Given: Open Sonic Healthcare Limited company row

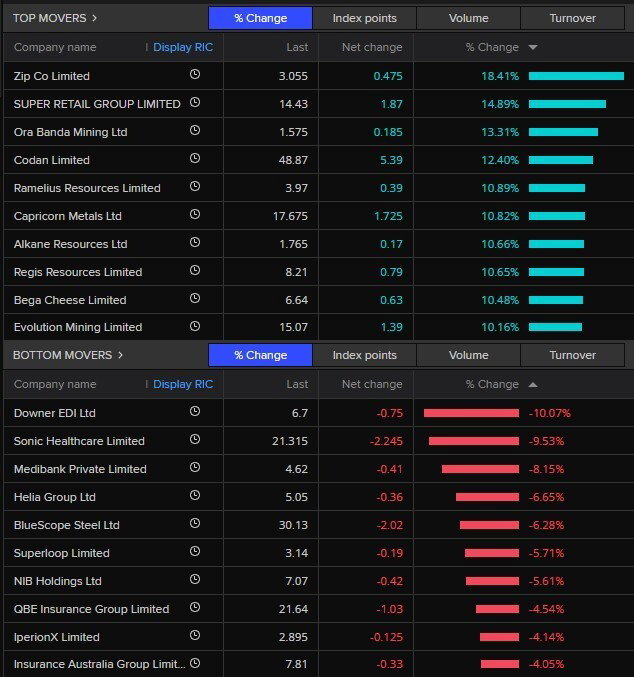Looking at the screenshot, I should click(x=317, y=441).
